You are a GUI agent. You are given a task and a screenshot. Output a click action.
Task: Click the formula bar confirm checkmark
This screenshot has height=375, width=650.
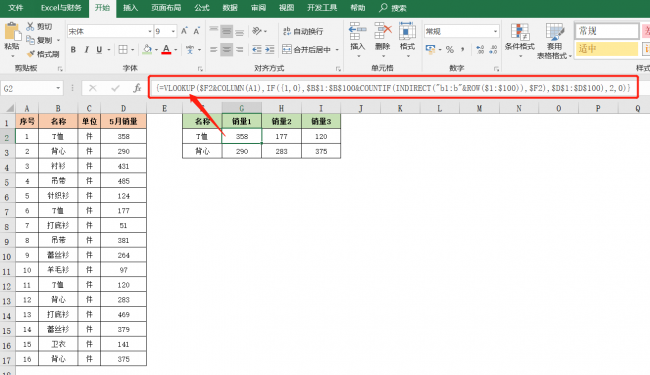pyautogui.click(x=115, y=88)
